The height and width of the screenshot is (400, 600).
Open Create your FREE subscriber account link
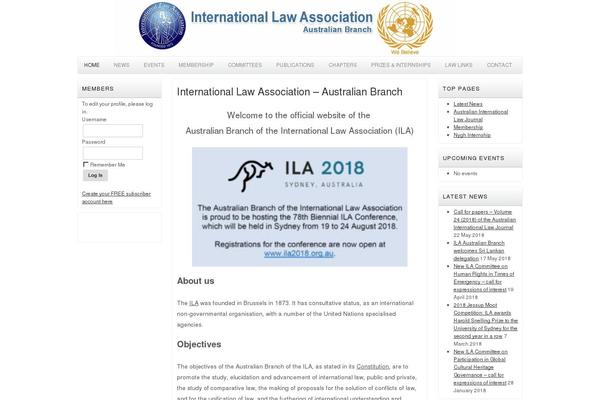tap(116, 198)
